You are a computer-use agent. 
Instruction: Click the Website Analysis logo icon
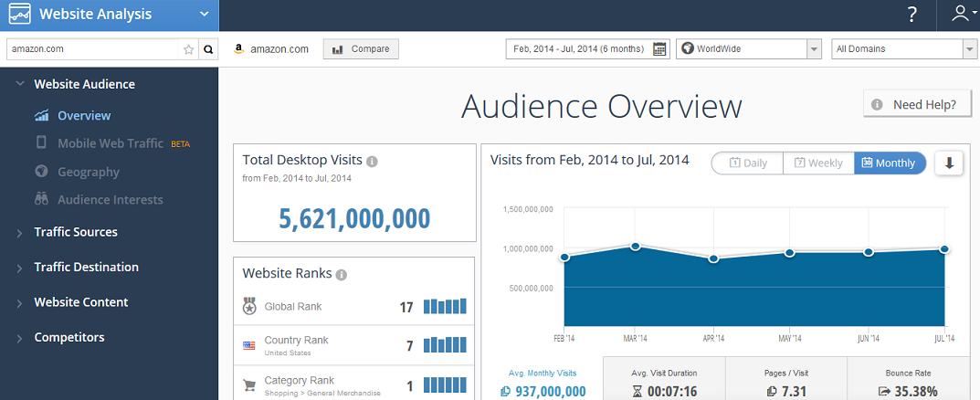click(20, 15)
